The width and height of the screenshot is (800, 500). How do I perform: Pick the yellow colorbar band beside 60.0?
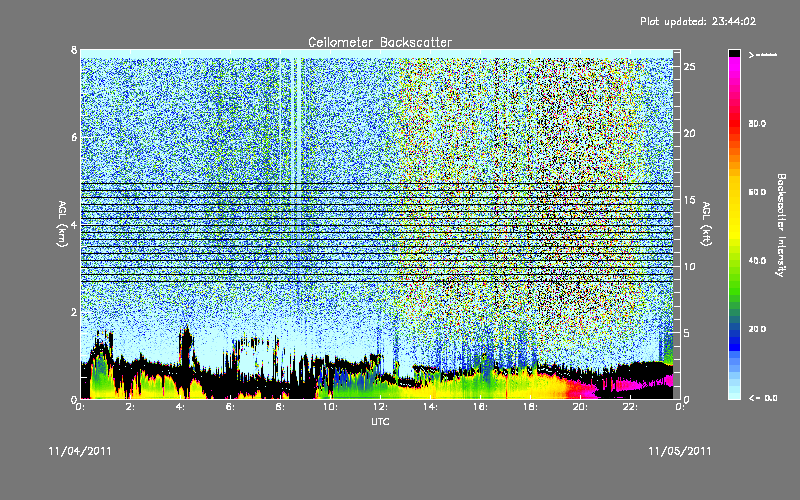click(734, 192)
